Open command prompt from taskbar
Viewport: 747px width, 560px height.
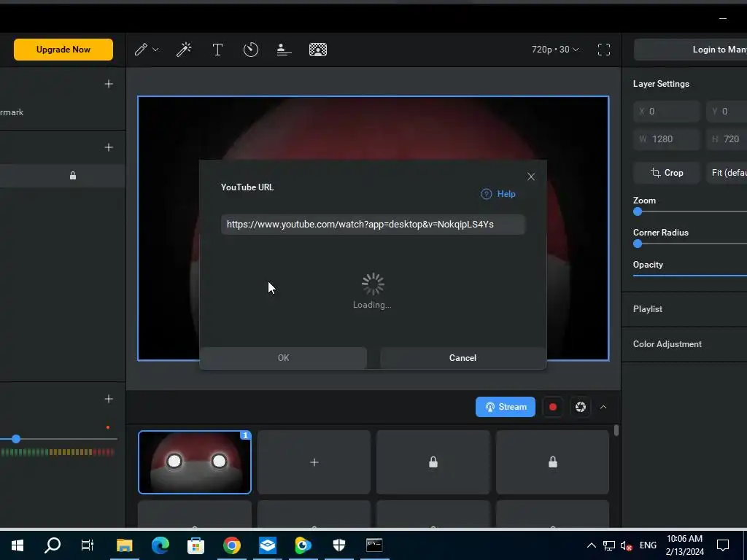pyautogui.click(x=374, y=545)
